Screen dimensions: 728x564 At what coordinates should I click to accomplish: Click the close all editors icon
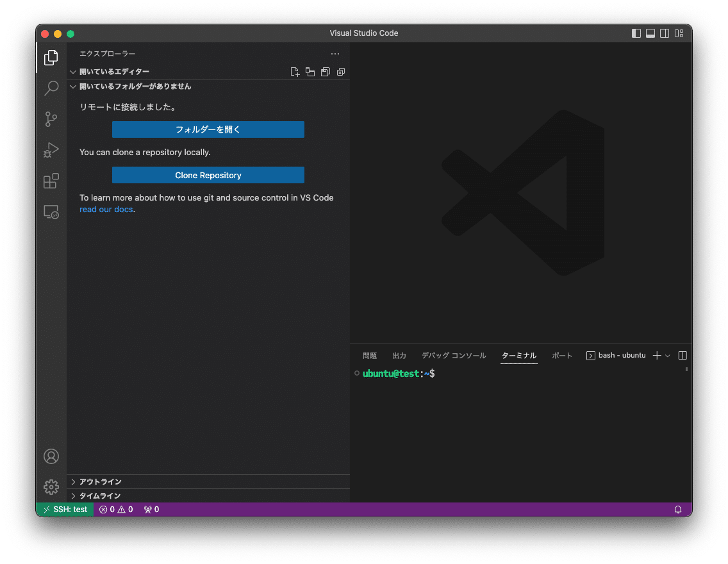[x=341, y=72]
